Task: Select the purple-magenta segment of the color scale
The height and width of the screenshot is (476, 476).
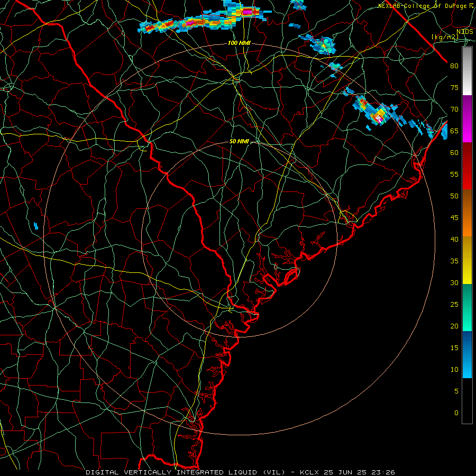Action: tap(467, 118)
